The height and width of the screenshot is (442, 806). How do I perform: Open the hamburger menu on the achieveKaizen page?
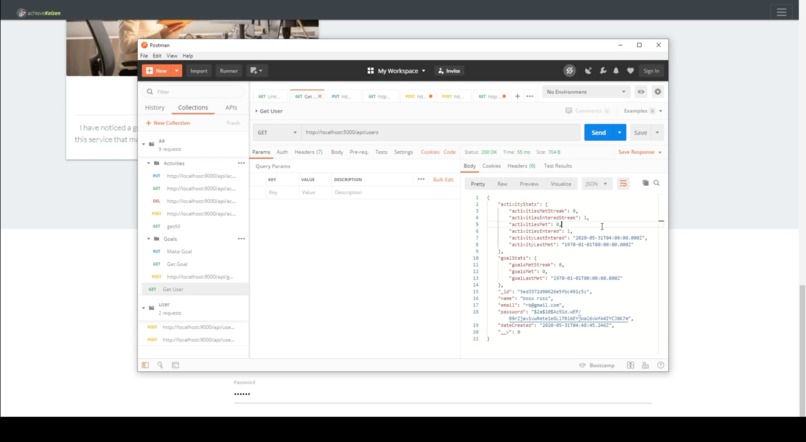[781, 12]
